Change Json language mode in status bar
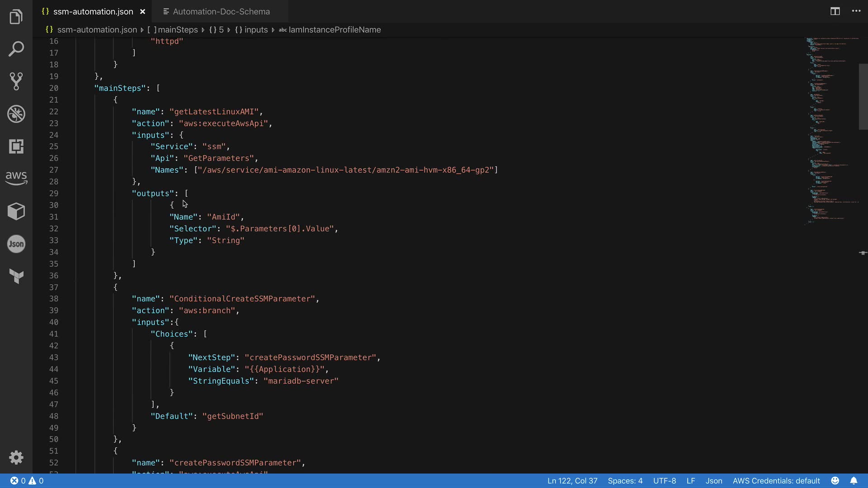 (x=714, y=481)
